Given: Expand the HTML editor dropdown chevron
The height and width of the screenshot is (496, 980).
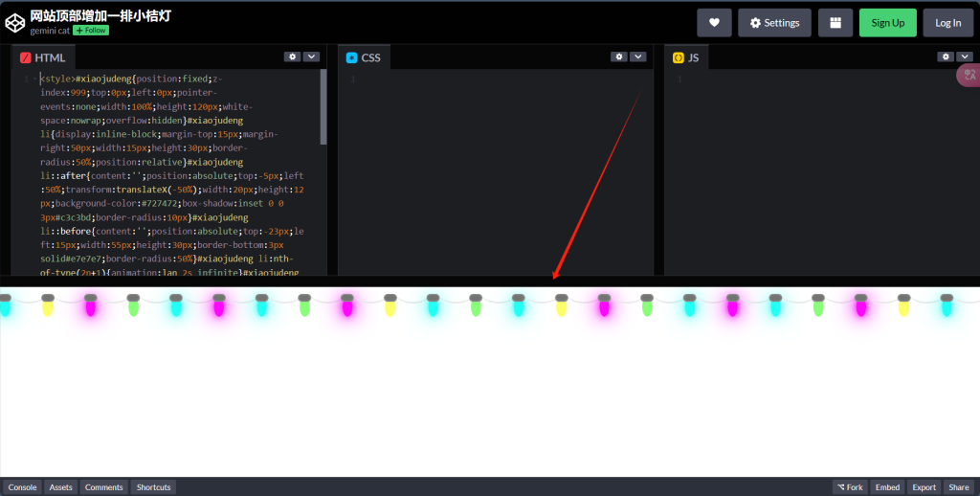Looking at the screenshot, I should point(311,56).
